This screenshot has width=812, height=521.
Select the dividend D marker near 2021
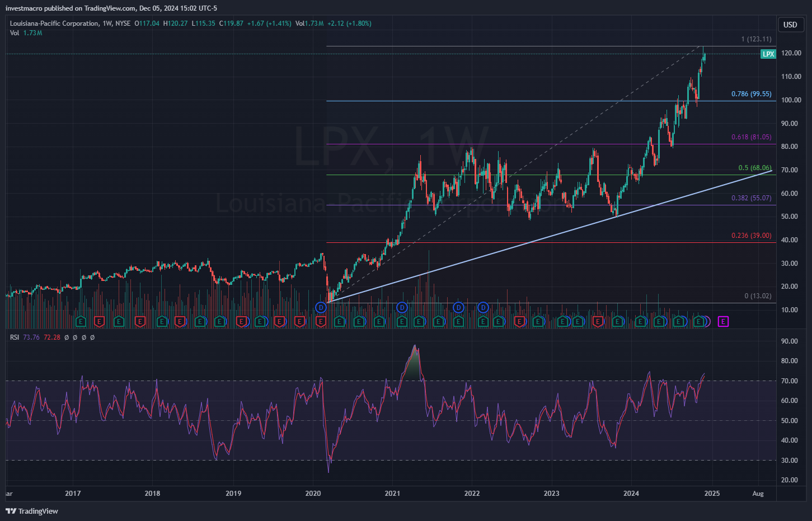point(402,307)
